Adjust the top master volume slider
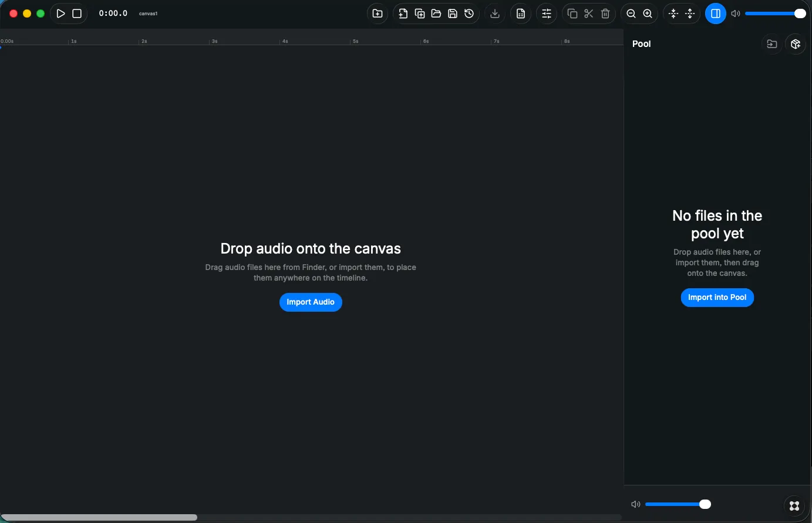 [x=775, y=14]
